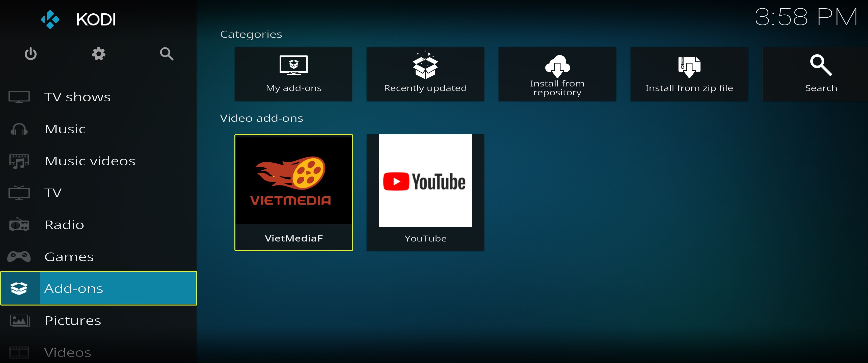Open Videos menu item
868x363 pixels.
[98, 353]
